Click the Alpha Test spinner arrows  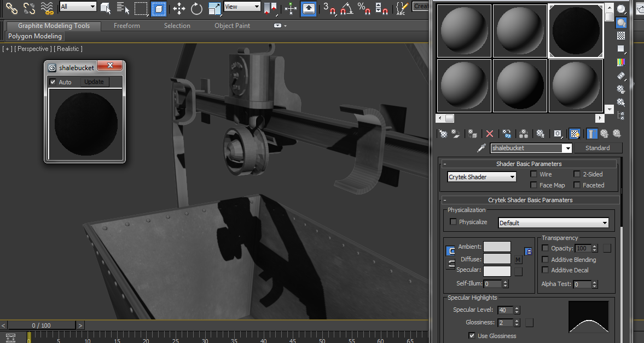pyautogui.click(x=595, y=284)
